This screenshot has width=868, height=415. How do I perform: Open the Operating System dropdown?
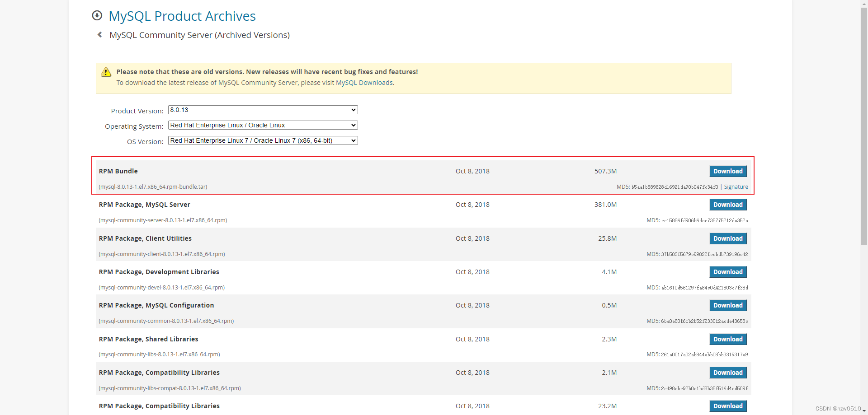coord(263,125)
